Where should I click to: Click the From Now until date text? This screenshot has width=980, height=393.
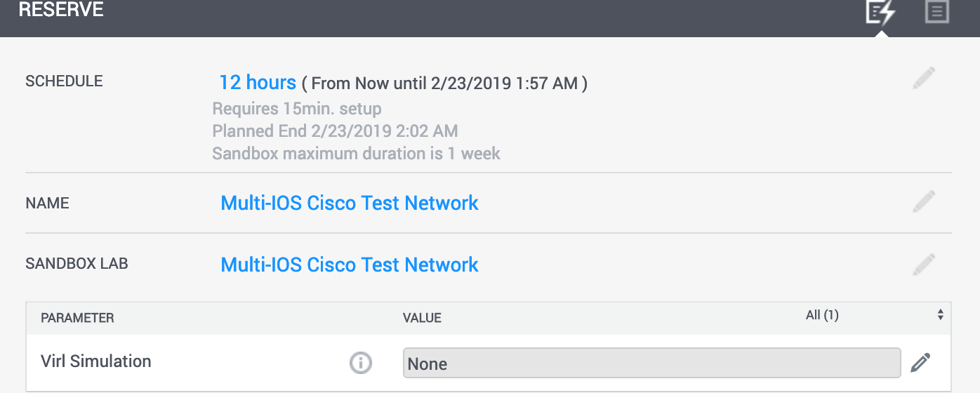[444, 84]
